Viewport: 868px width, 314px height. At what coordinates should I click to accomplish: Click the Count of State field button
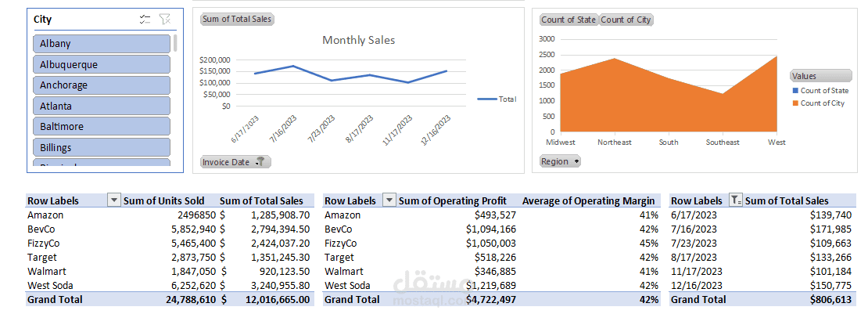pyautogui.click(x=569, y=20)
